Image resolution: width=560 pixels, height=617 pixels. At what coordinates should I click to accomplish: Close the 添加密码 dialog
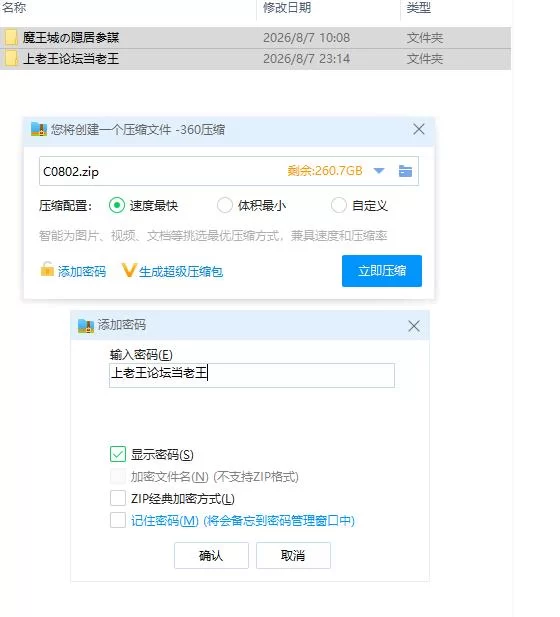pos(414,326)
